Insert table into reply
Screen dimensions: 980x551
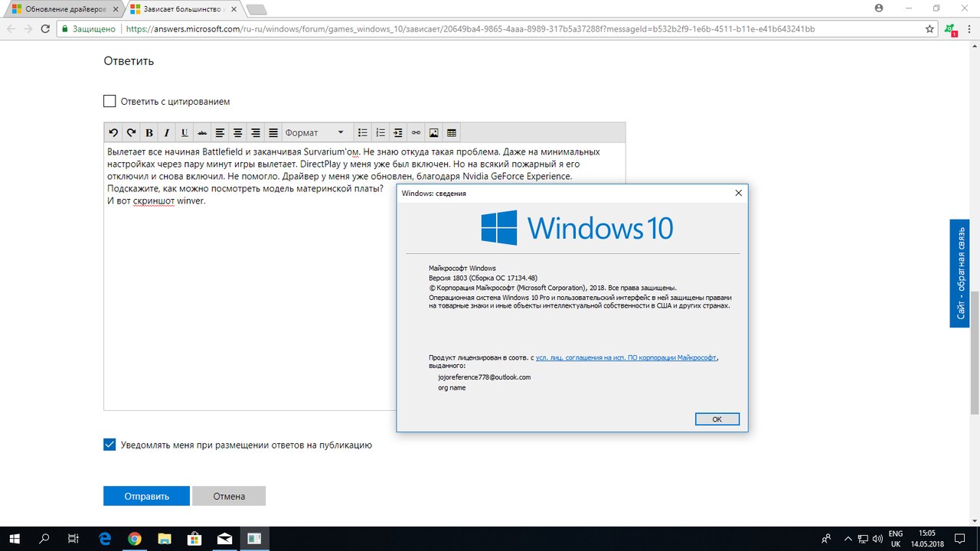452,132
